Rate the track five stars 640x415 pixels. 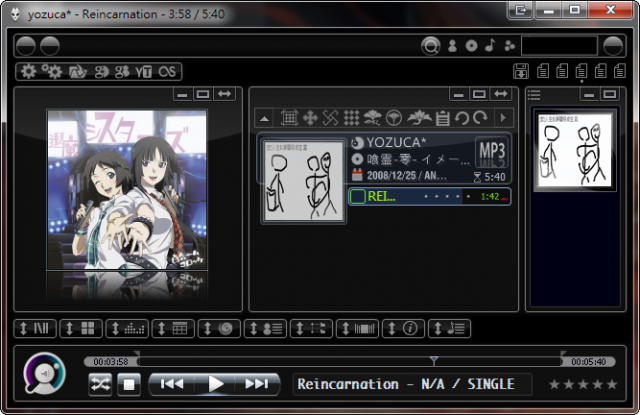611,384
